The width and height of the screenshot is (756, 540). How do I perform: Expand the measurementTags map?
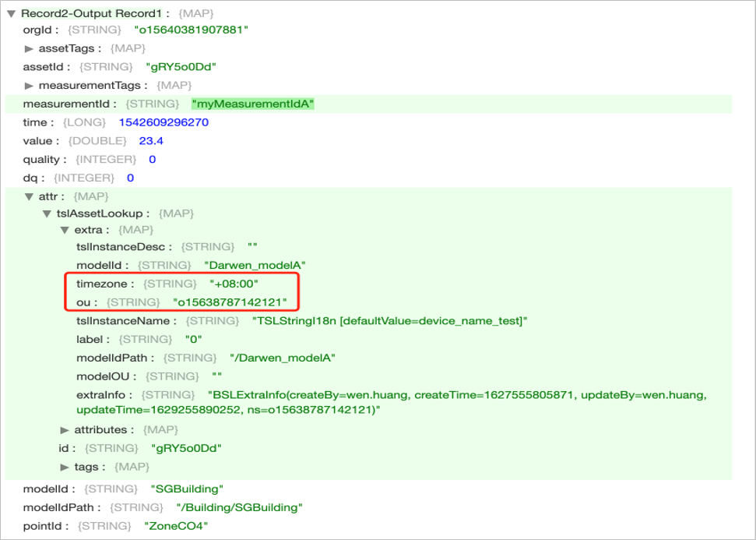(28, 85)
